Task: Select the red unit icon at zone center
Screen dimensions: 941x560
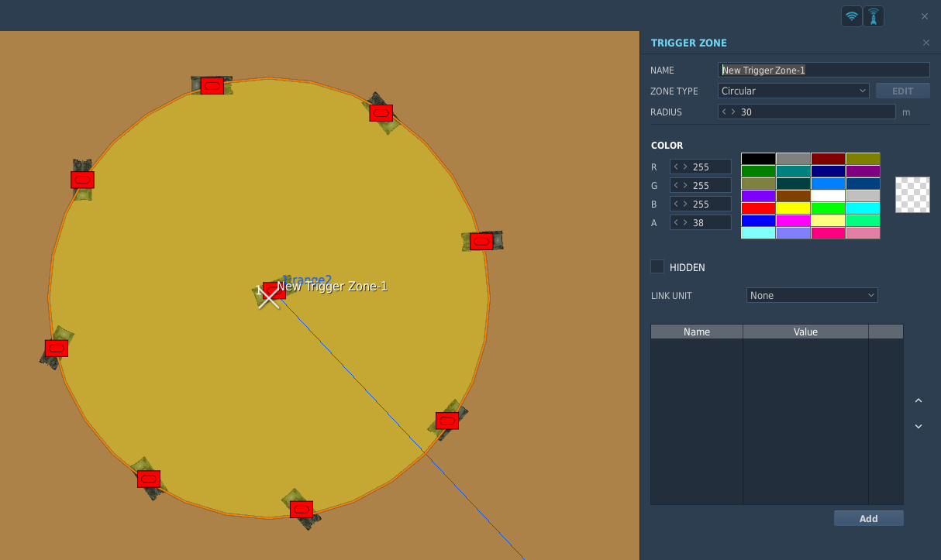Action: (274, 290)
